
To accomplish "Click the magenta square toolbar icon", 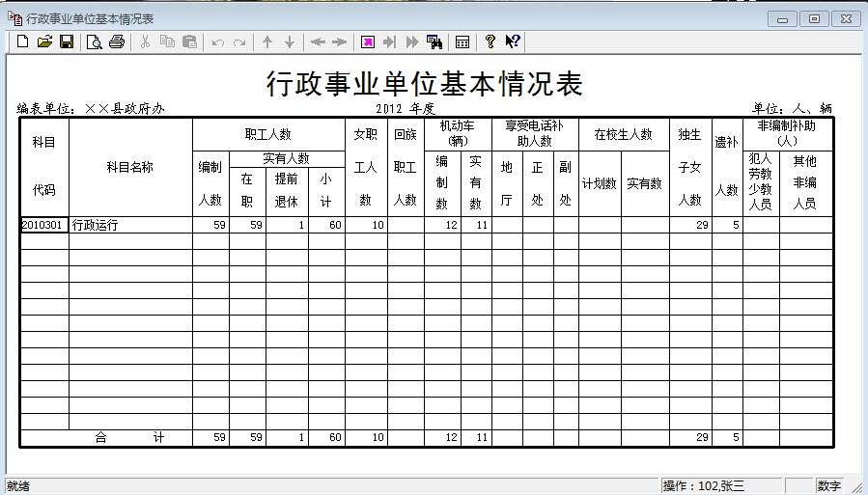I will click(x=367, y=41).
